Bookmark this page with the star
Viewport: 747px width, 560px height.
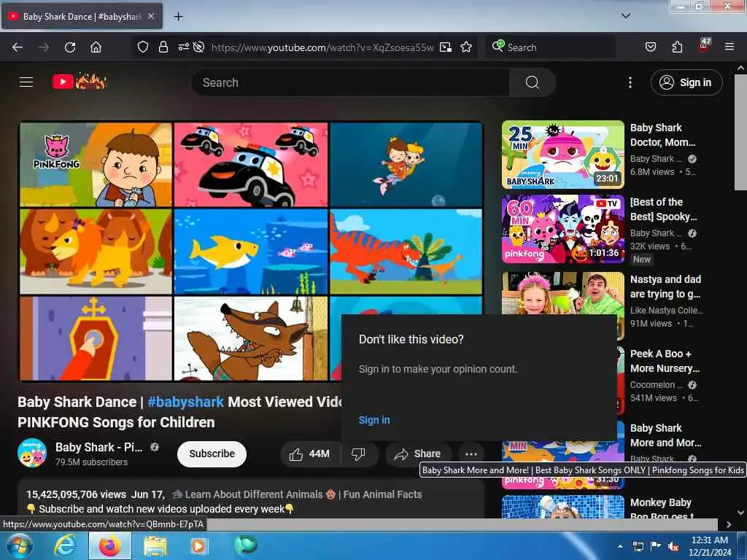pyautogui.click(x=466, y=47)
